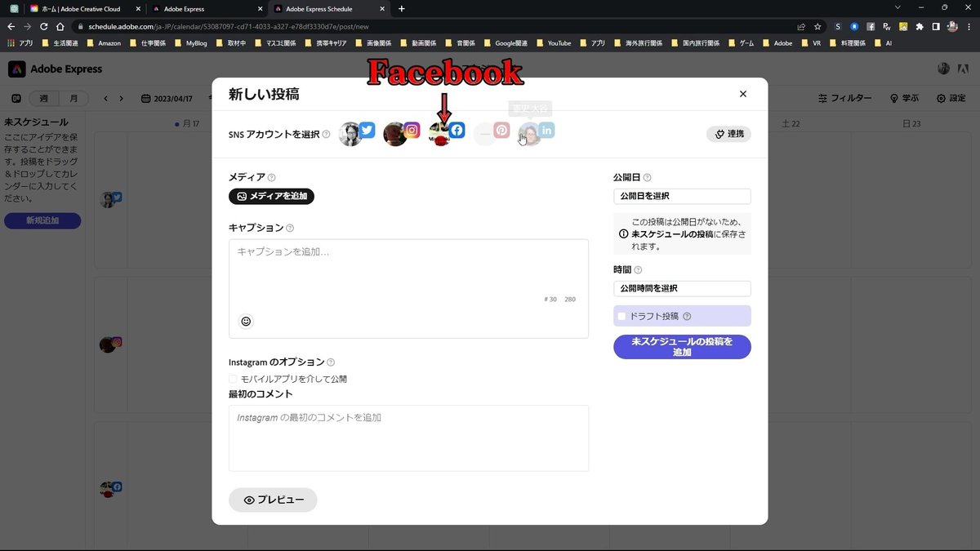Click the Adobe icon in top right header

point(964,69)
